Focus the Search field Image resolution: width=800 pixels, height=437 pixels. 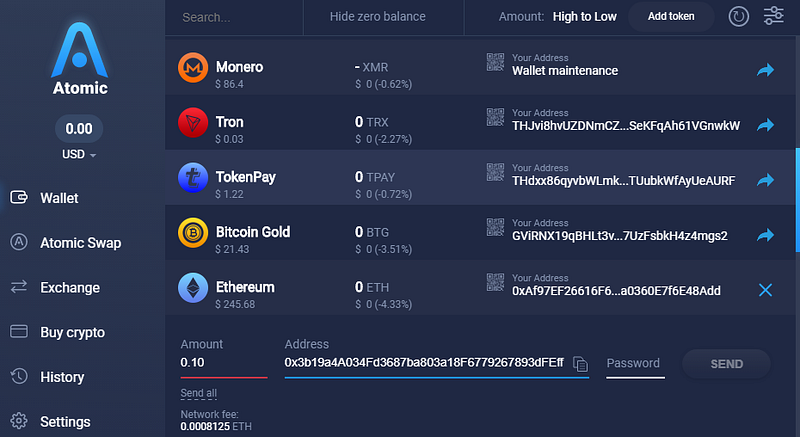coord(235,17)
